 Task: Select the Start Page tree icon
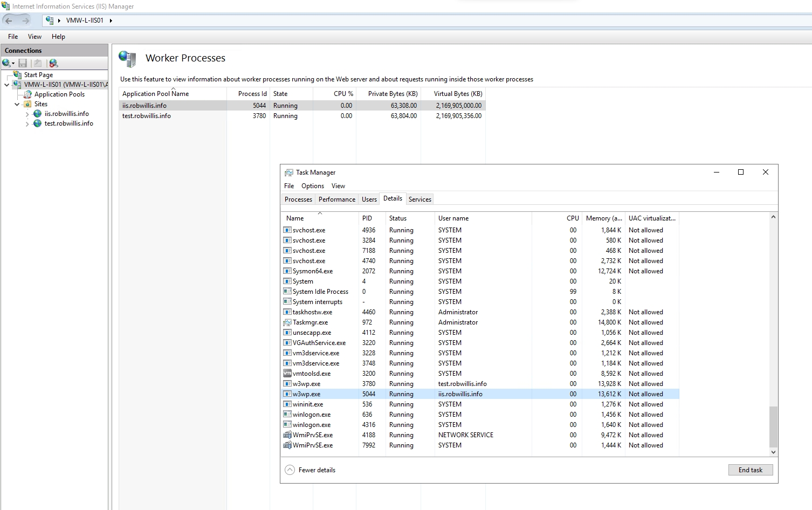(x=18, y=75)
